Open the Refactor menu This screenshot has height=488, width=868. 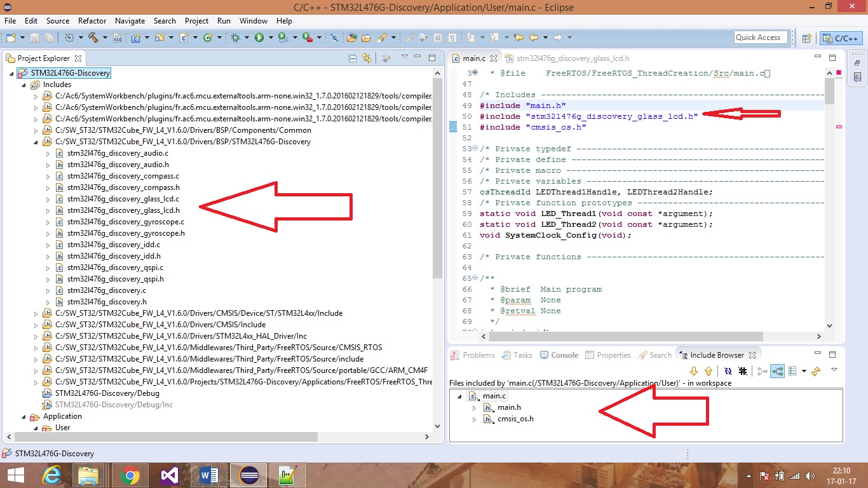tap(92, 21)
